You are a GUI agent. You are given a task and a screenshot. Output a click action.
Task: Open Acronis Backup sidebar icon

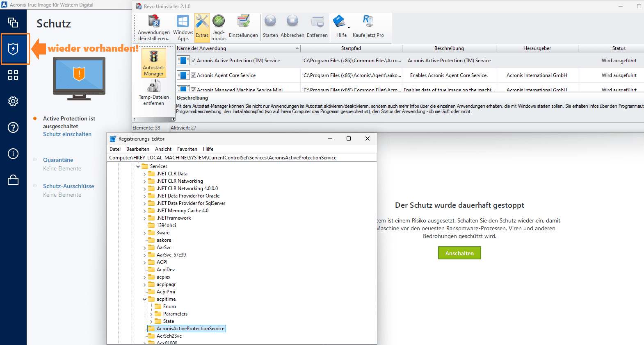click(13, 22)
